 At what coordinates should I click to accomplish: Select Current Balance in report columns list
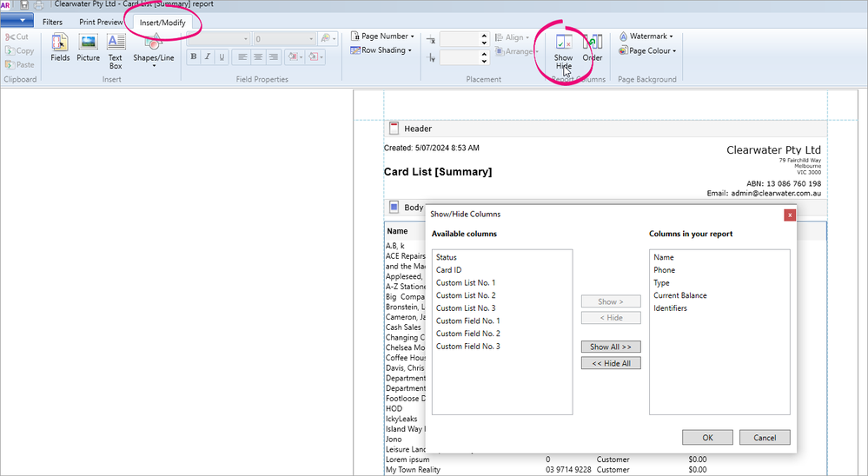(679, 295)
